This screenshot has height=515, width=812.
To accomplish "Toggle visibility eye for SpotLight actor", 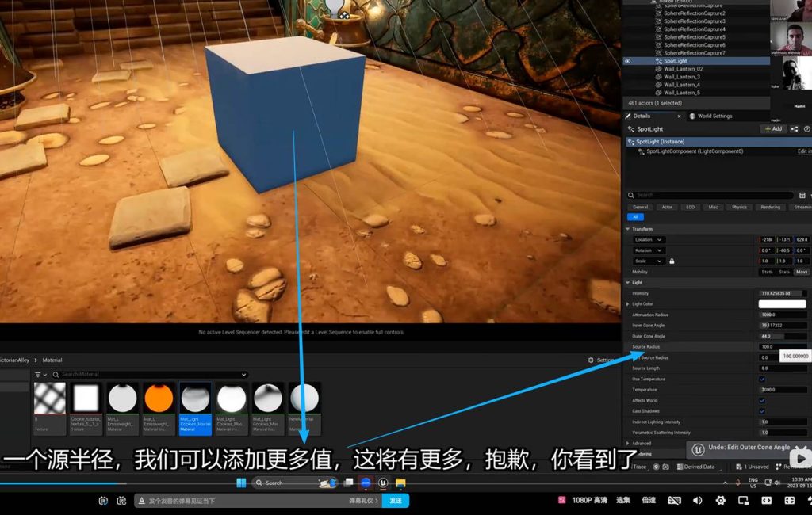I will pyautogui.click(x=627, y=61).
